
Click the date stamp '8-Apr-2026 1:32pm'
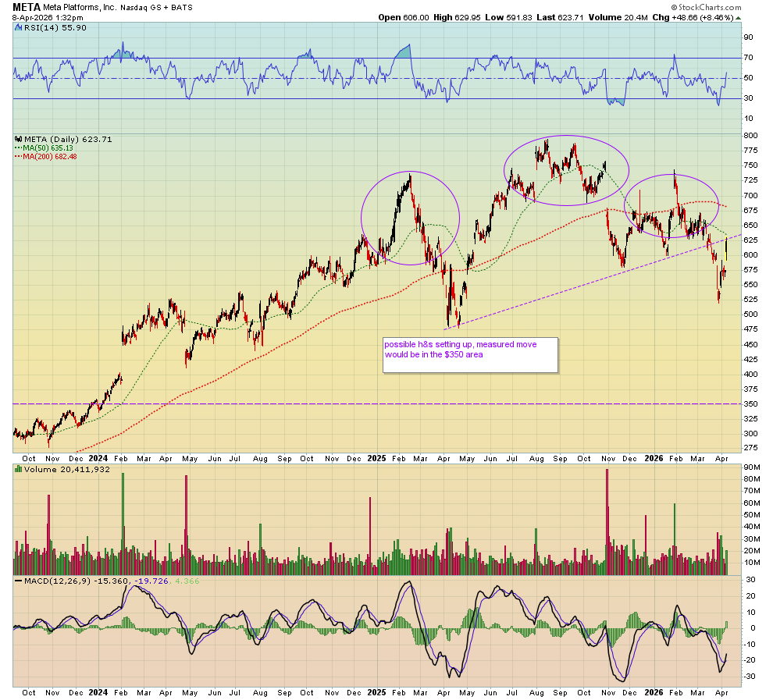[48, 18]
